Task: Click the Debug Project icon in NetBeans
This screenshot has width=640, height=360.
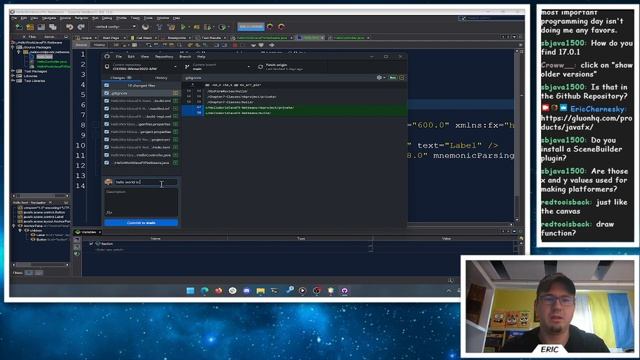Action: (x=197, y=27)
